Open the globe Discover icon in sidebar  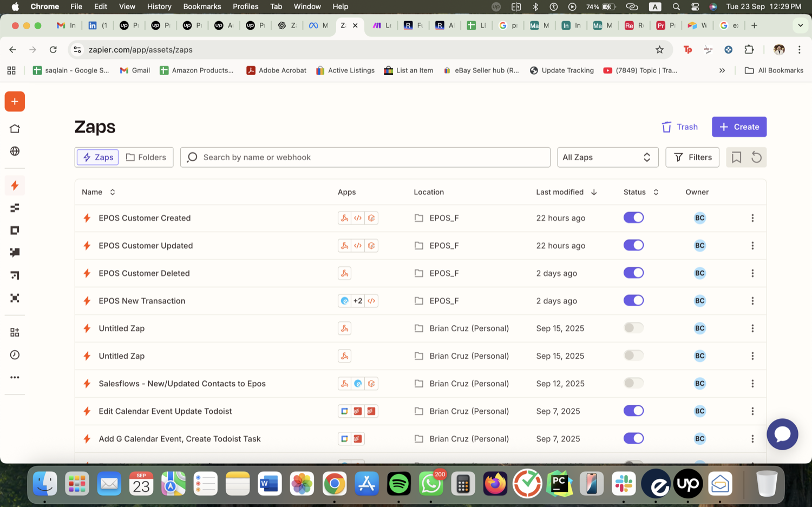click(15, 151)
